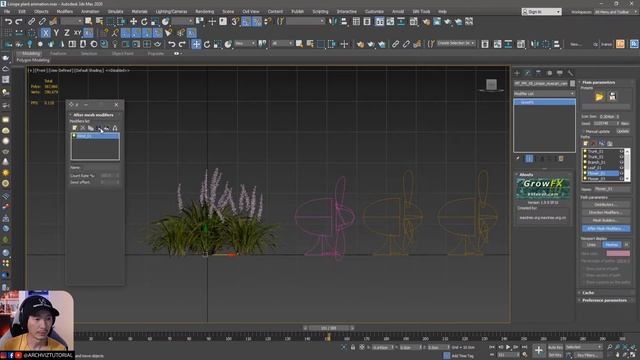This screenshot has height=360, width=640.
Task: Click the delete path red X icon
Action: (593, 143)
